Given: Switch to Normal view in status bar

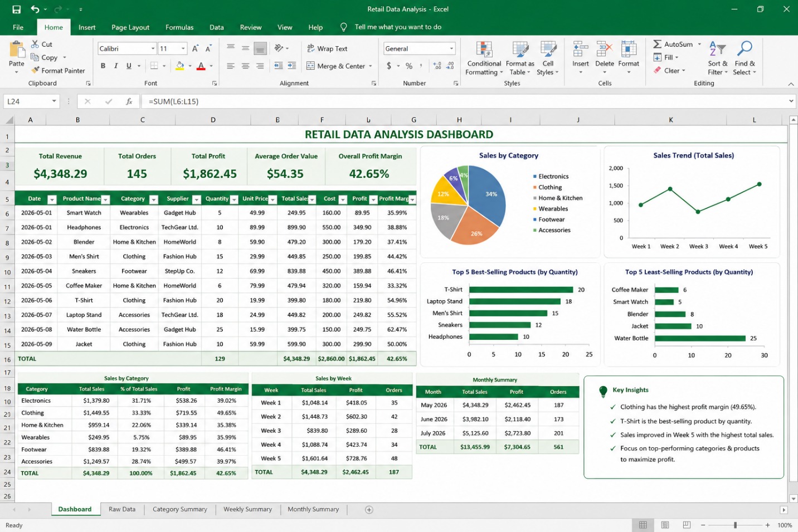Looking at the screenshot, I should (643, 525).
